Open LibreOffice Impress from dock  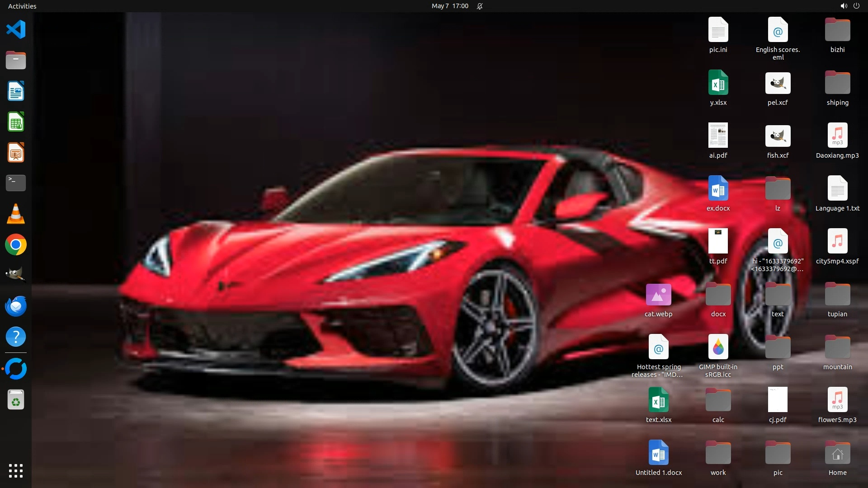pyautogui.click(x=16, y=153)
